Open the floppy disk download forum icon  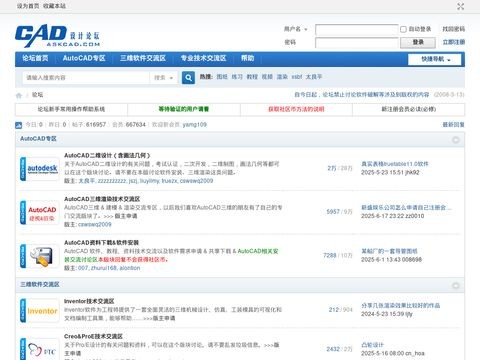tap(40, 256)
